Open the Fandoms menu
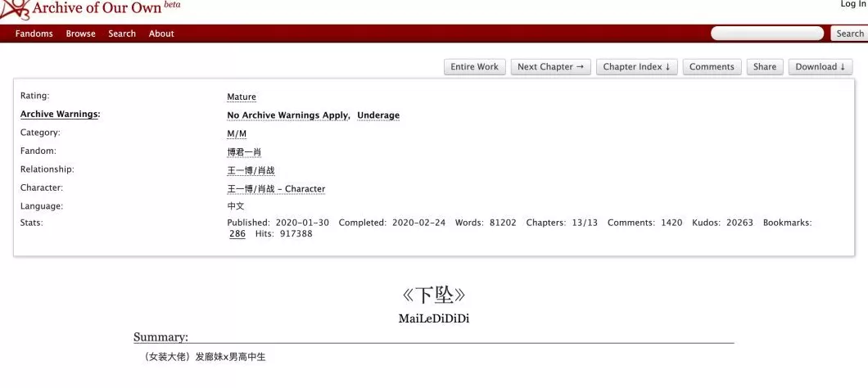The width and height of the screenshot is (868, 388). click(x=34, y=34)
